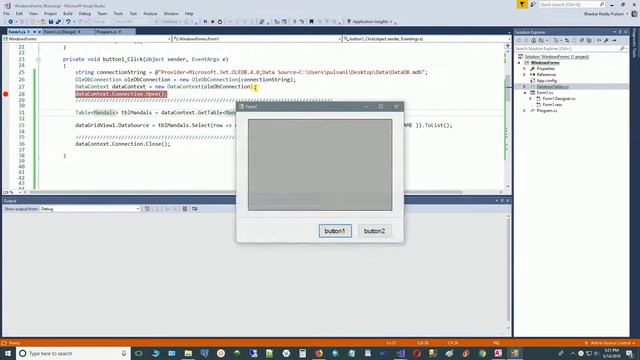This screenshot has width=640, height=360.
Task: Open the Edit menu
Action: 19,13
